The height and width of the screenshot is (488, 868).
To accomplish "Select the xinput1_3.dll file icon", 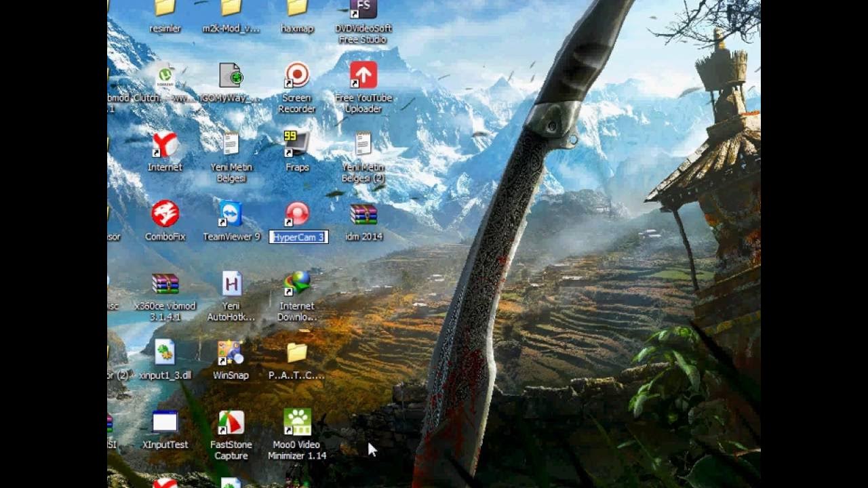I will pos(165,353).
